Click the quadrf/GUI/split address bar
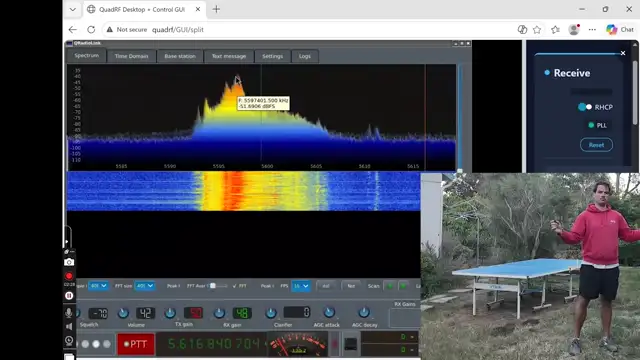Image resolution: width=640 pixels, height=360 pixels. pyautogui.click(x=178, y=29)
